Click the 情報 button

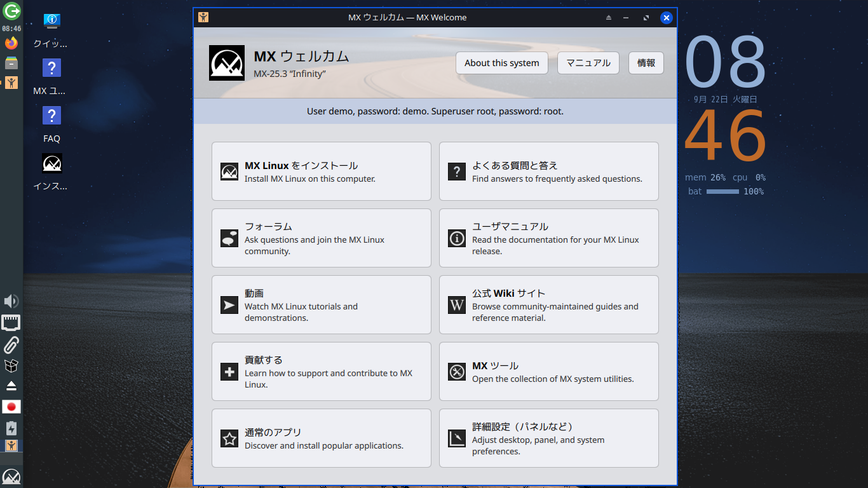coord(646,63)
